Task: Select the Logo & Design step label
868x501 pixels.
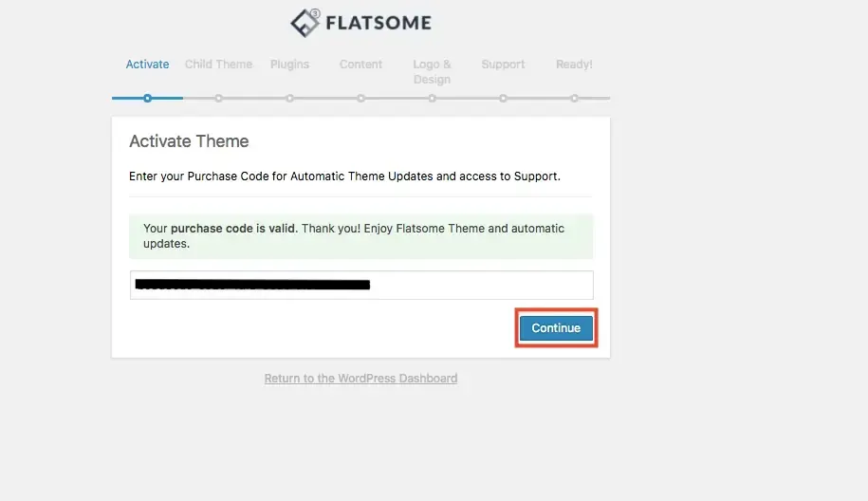Action: (x=432, y=72)
